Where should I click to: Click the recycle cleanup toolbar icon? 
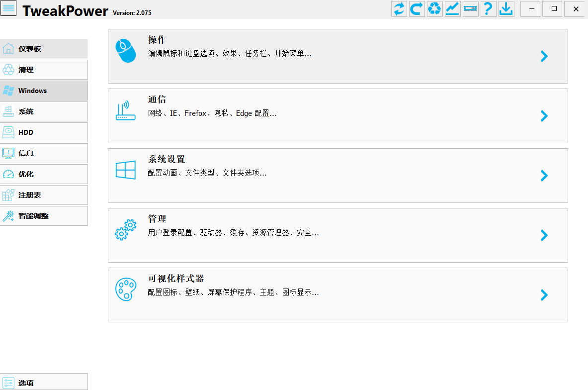click(434, 9)
